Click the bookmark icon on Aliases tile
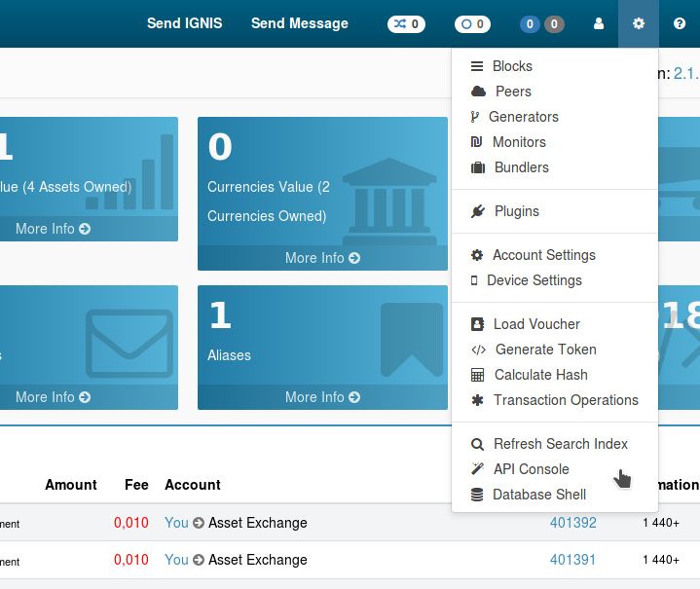 click(412, 340)
